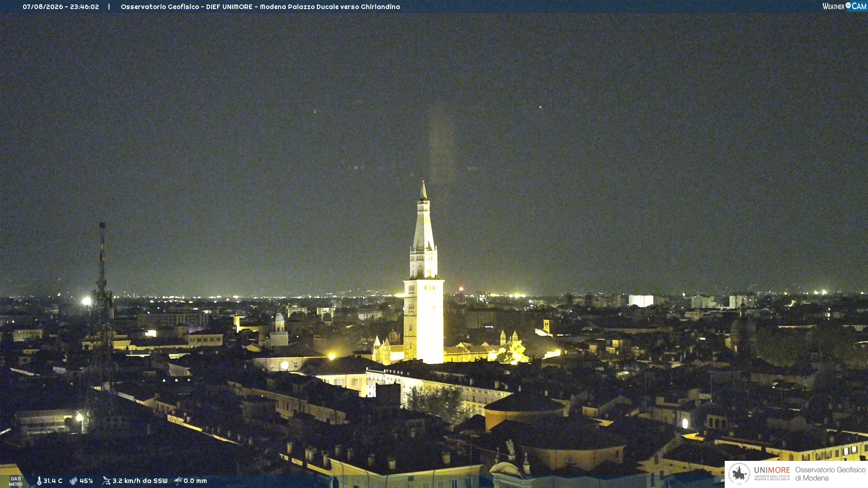Click the 3.2 km/h da SSW wind reading

coord(140,481)
